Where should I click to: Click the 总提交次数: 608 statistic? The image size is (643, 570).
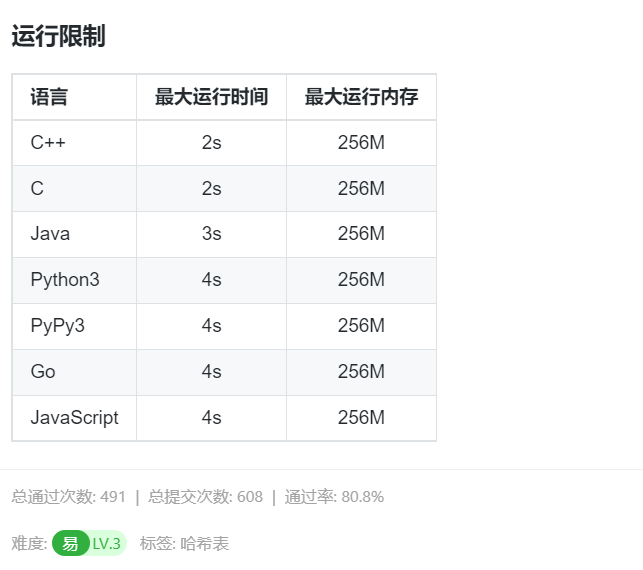coord(205,497)
